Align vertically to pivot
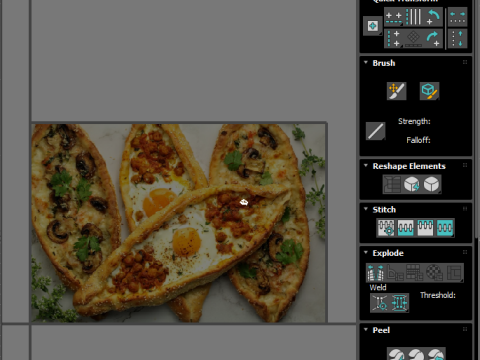This screenshot has width=480, height=360. pos(394,39)
